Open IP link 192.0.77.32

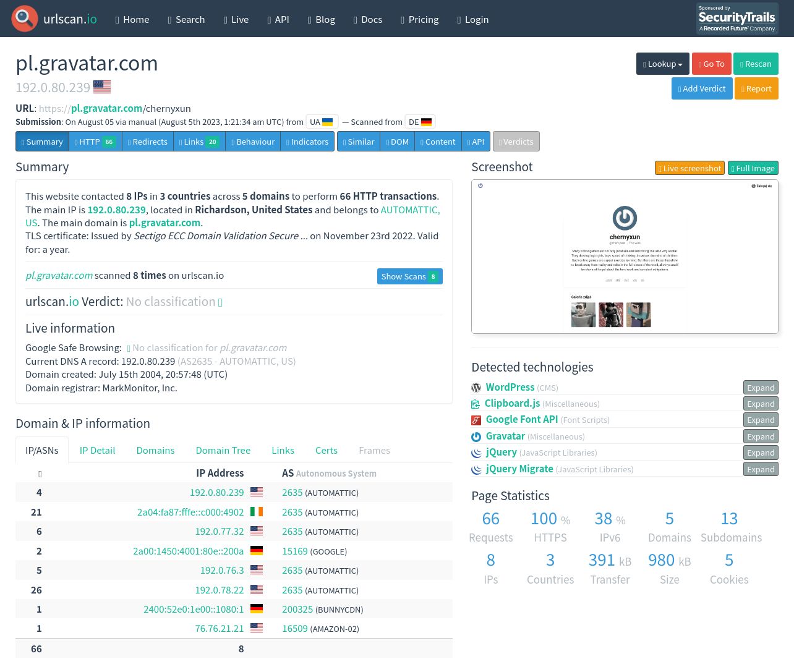[x=220, y=531]
